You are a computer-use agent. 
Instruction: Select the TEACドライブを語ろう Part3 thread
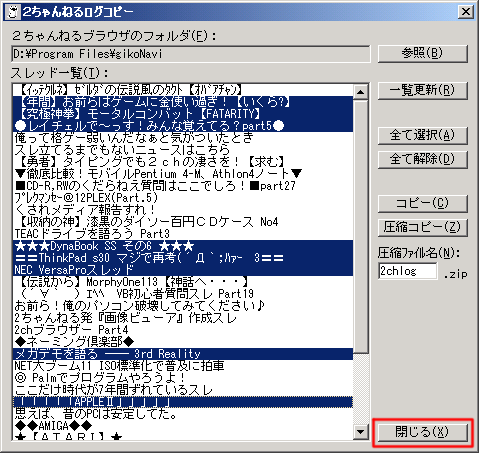(x=183, y=234)
